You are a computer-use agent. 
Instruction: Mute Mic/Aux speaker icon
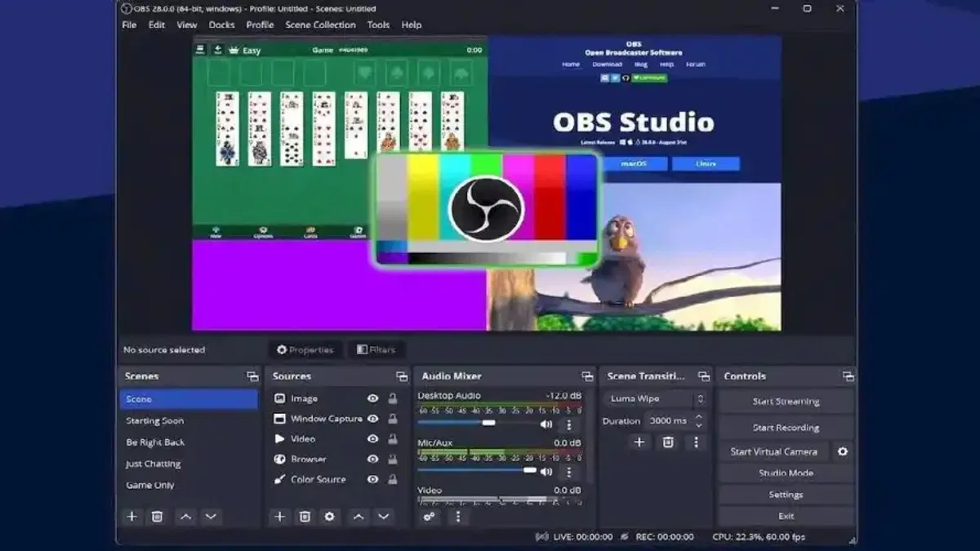546,471
